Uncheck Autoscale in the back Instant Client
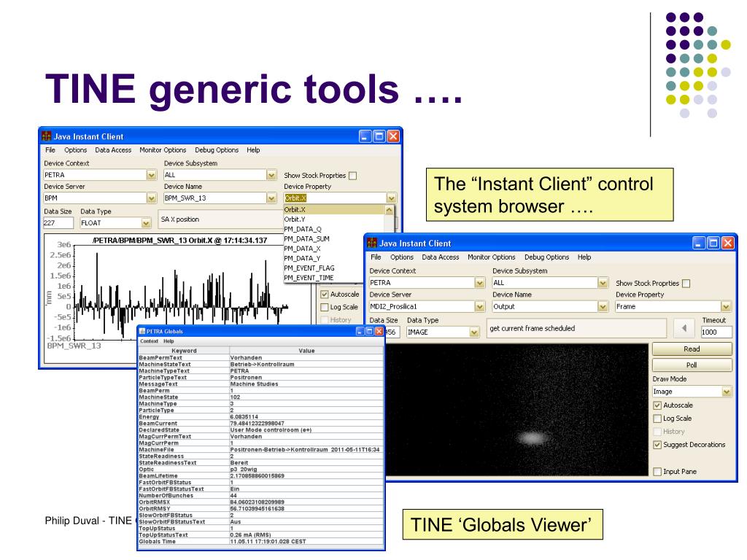Viewport: 747px width, 560px height. 325,295
